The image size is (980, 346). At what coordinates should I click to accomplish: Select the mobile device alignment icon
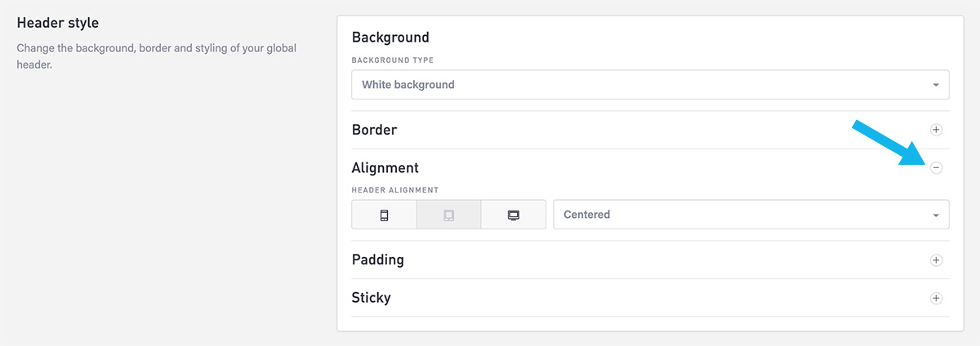384,215
